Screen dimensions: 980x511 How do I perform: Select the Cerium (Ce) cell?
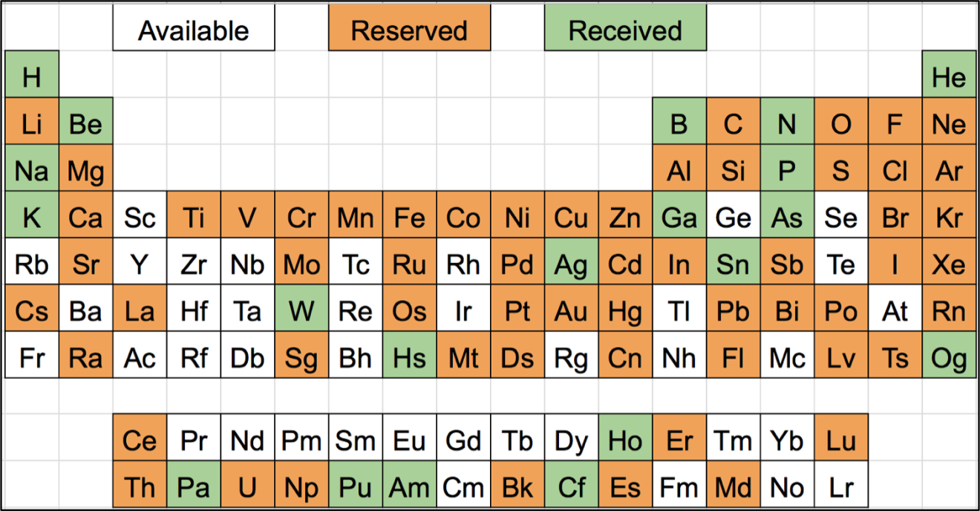(140, 441)
